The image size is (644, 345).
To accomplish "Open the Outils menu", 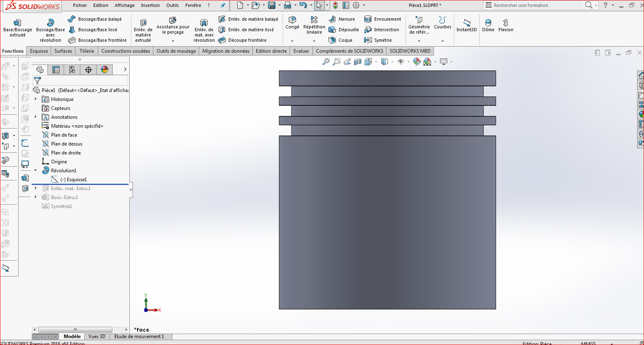I will 172,5.
